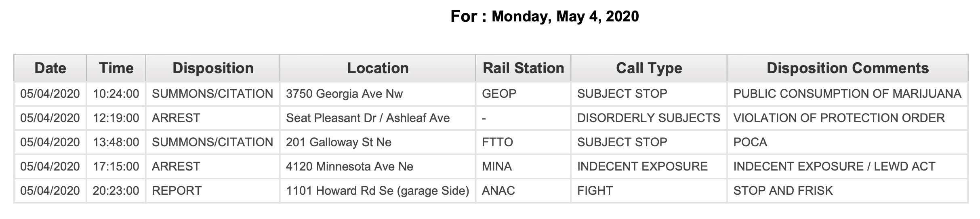
Task: Click the Location column header
Action: (x=378, y=68)
